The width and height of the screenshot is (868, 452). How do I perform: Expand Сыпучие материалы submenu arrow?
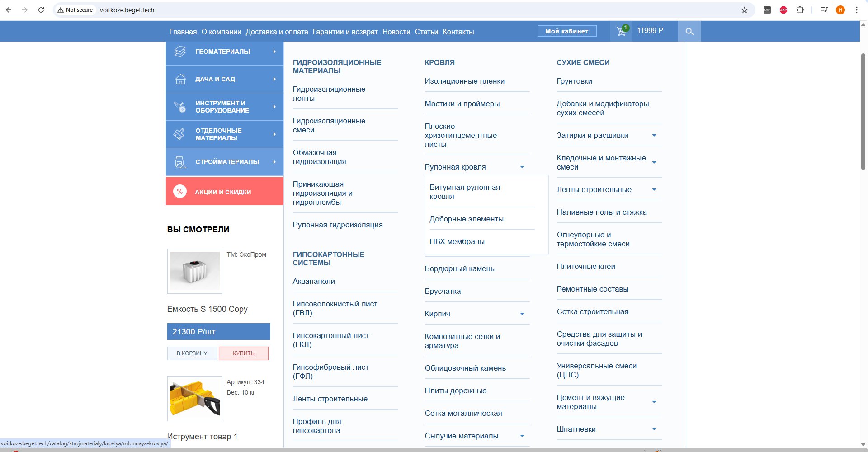click(522, 436)
